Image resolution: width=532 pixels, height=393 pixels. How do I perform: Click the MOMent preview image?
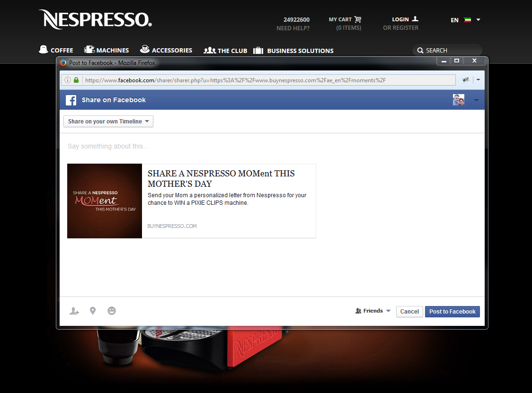[x=105, y=201]
